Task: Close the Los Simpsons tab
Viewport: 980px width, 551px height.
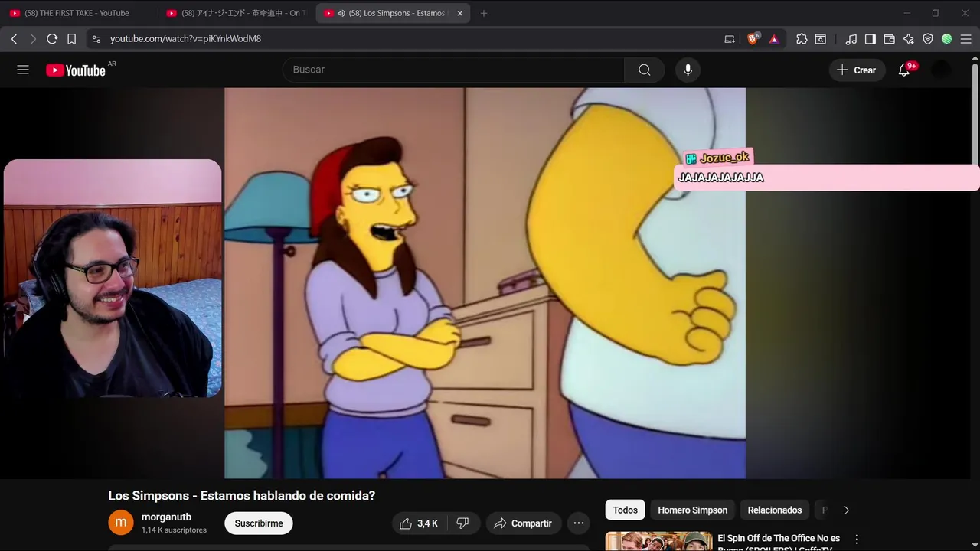Action: (x=460, y=13)
